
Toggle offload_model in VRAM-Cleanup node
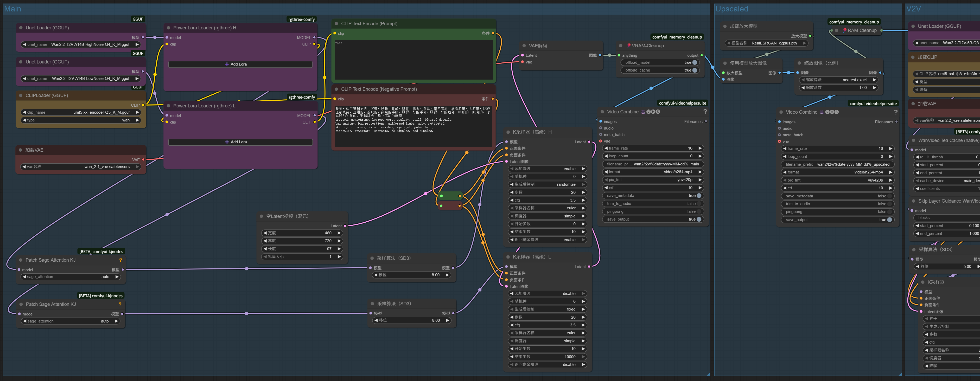(694, 62)
